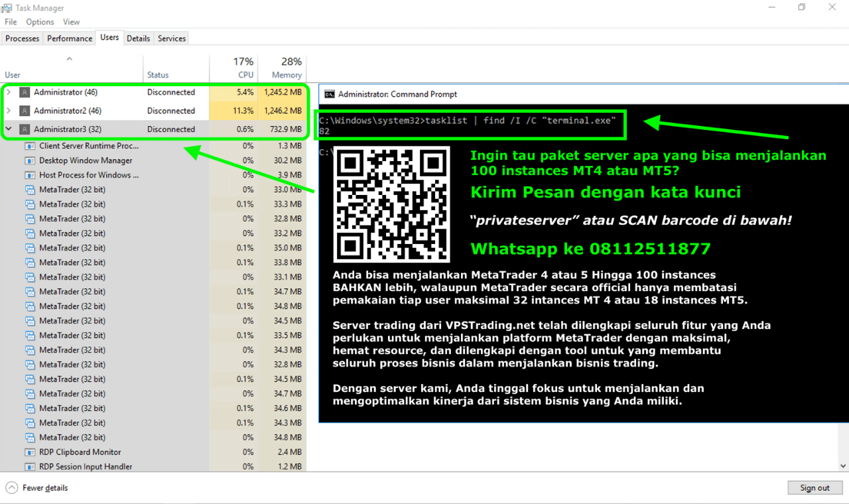This screenshot has width=849, height=504.
Task: Click the MetaTrader icon in the 33.3 MB row
Action: pyautogui.click(x=30, y=204)
